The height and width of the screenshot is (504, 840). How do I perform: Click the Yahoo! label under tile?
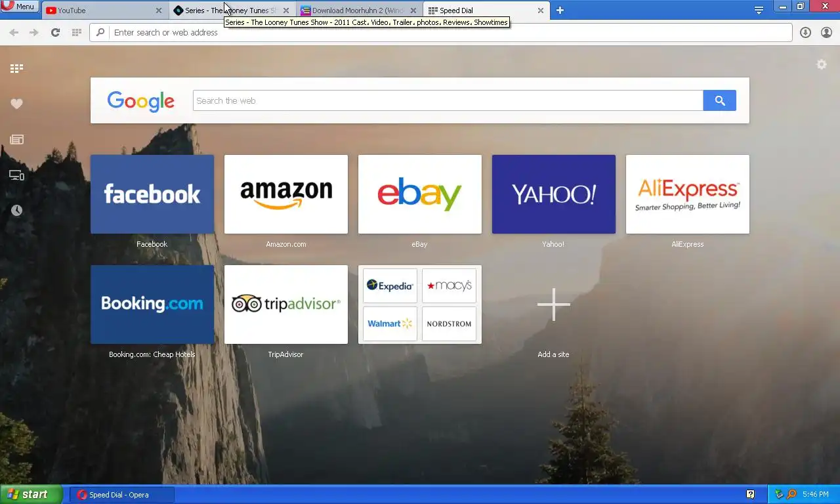tap(554, 244)
